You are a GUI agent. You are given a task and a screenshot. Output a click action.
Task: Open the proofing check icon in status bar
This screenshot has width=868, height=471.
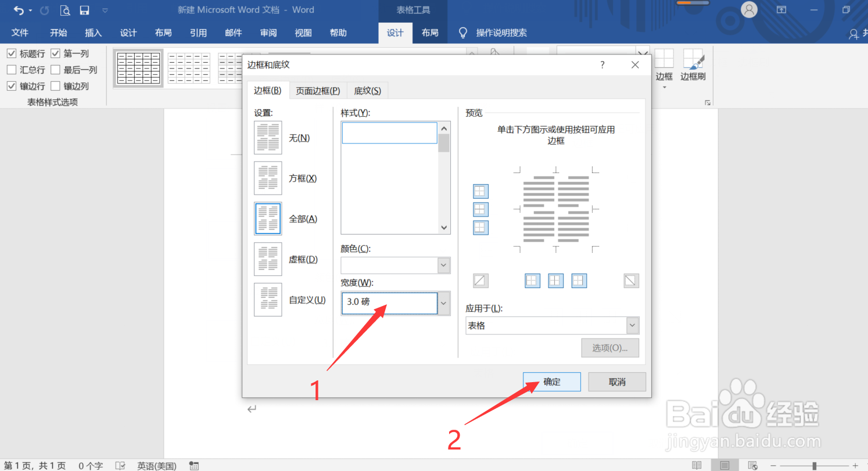point(120,465)
